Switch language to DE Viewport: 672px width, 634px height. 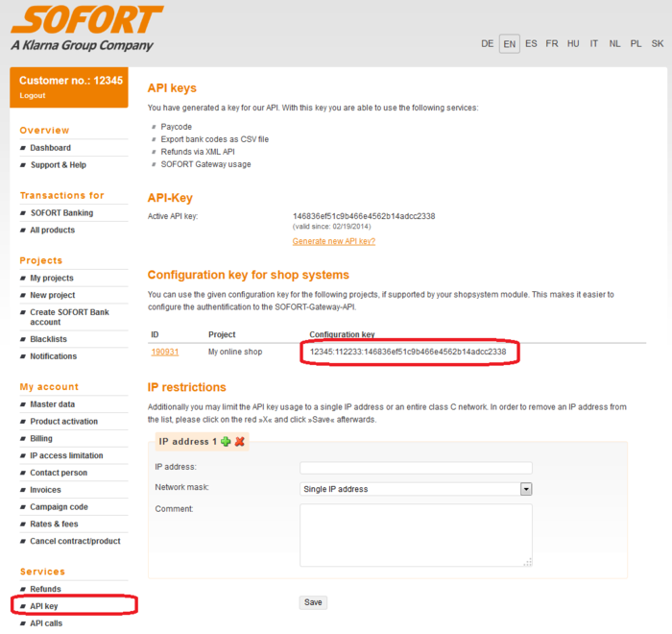coord(487,44)
